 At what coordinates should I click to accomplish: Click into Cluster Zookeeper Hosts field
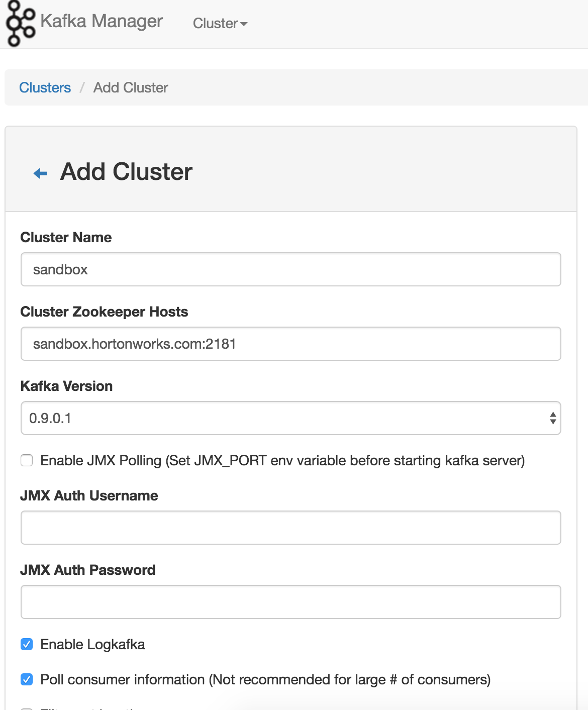[x=290, y=344]
